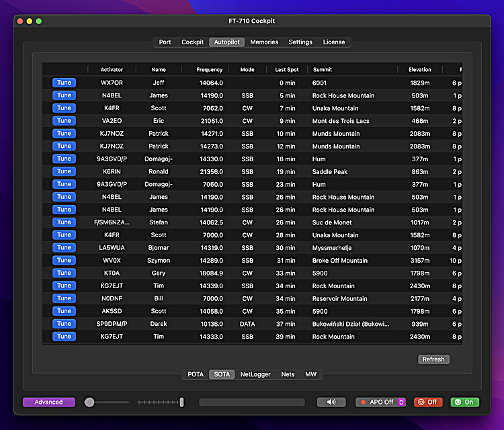
Task: Sort by the Elevation column header
Action: [x=420, y=69]
